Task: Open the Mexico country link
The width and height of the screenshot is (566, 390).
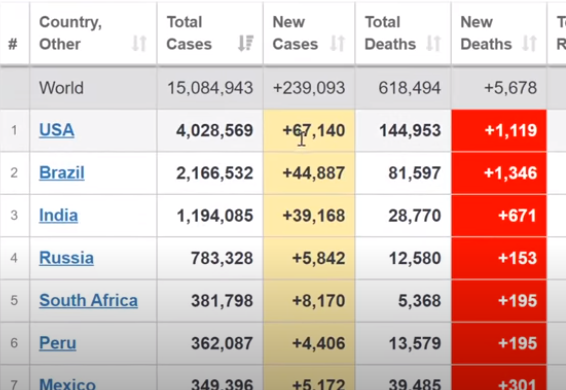Action: click(x=68, y=384)
